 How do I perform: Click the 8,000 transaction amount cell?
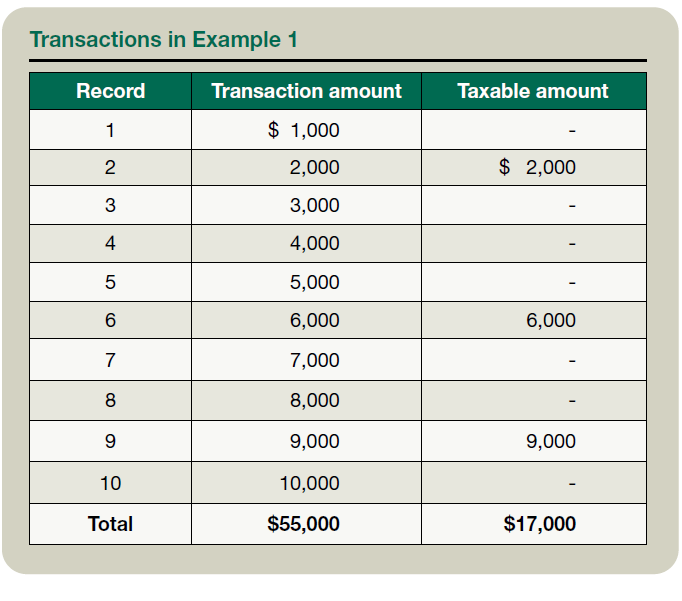click(314, 401)
